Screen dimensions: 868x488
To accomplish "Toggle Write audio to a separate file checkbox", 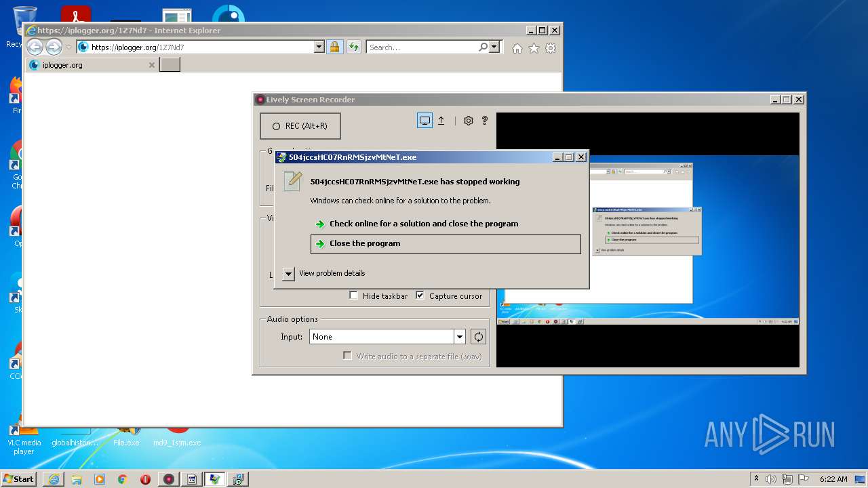I will (347, 356).
